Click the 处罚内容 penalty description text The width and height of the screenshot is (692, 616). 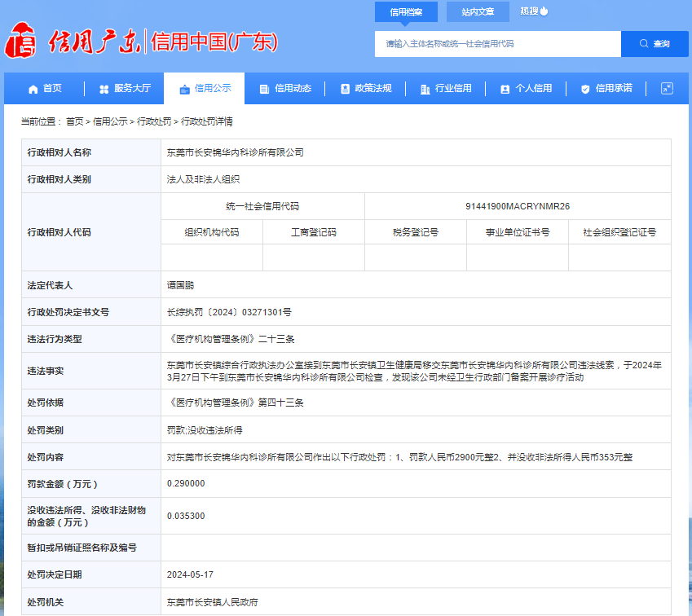[x=400, y=457]
